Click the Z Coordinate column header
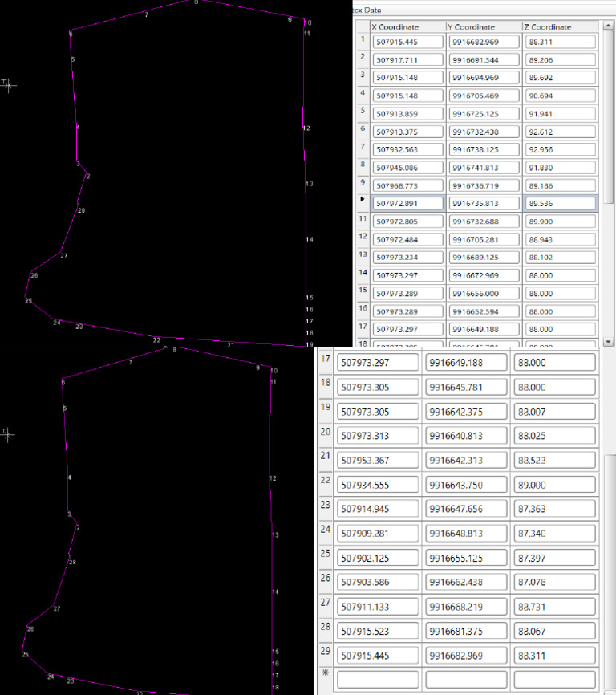The height and width of the screenshot is (695, 616). [x=547, y=27]
